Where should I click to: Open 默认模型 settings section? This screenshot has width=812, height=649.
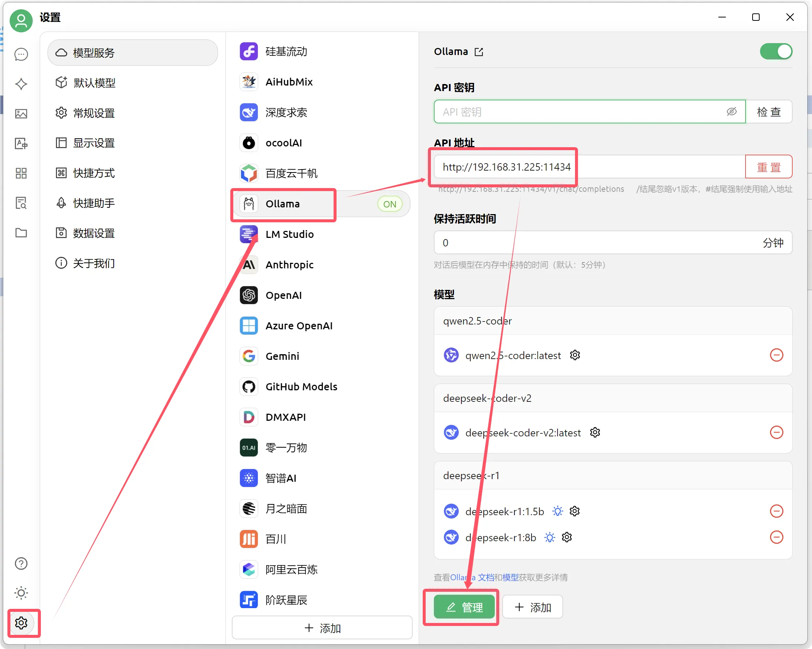(94, 83)
